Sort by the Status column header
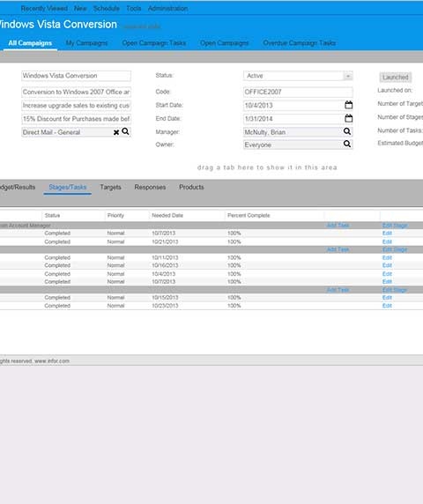Viewport: 423px width, 504px height. tap(52, 215)
